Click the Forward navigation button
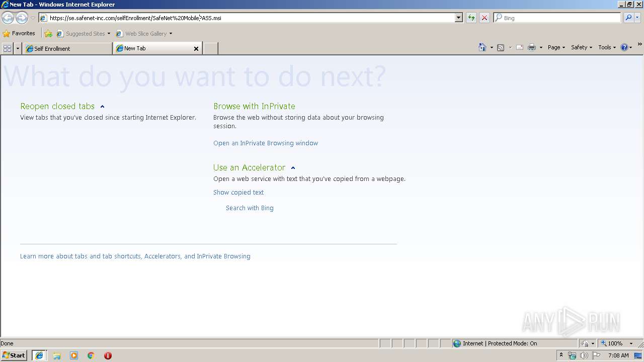This screenshot has height=362, width=644. (x=22, y=18)
